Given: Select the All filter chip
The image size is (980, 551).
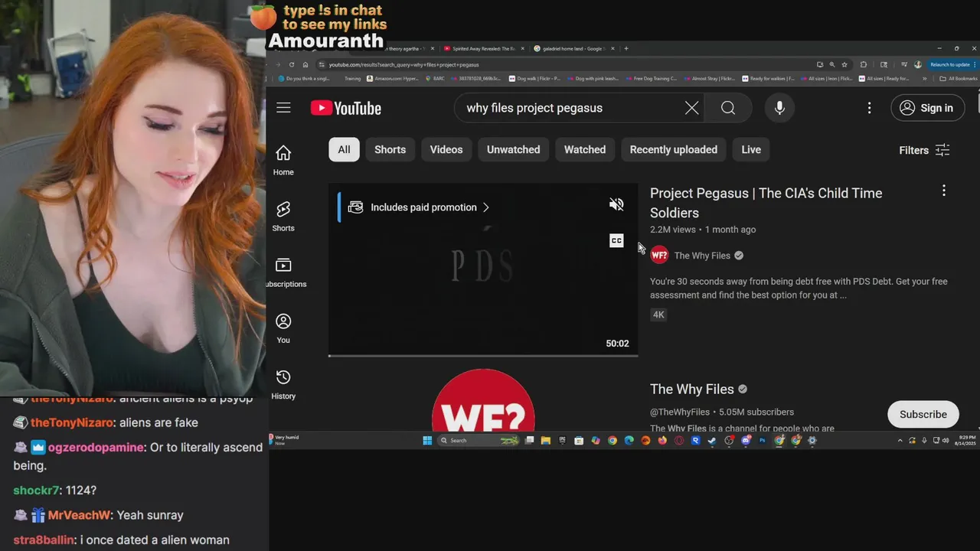Looking at the screenshot, I should (x=344, y=149).
